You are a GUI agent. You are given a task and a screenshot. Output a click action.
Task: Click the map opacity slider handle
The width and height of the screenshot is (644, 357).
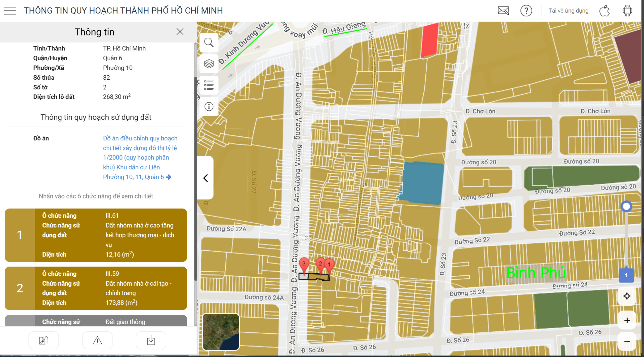pos(626,207)
